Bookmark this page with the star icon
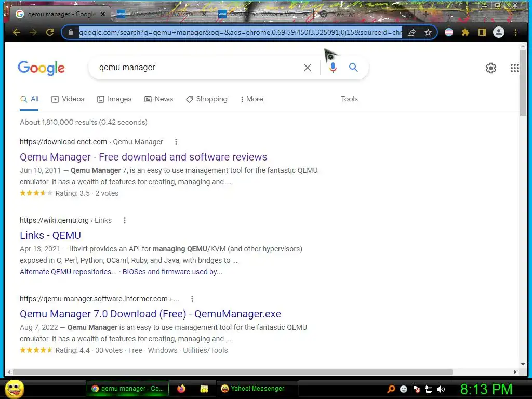This screenshot has height=399, width=532. 428,32
